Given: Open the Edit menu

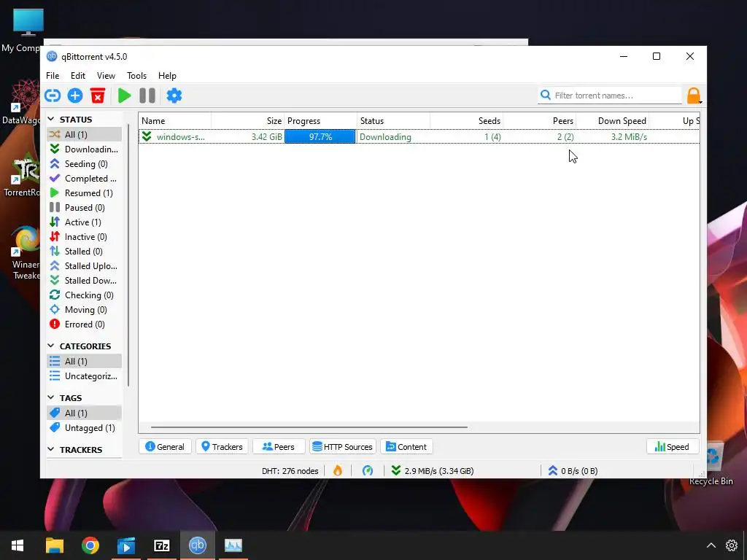Looking at the screenshot, I should tap(77, 76).
